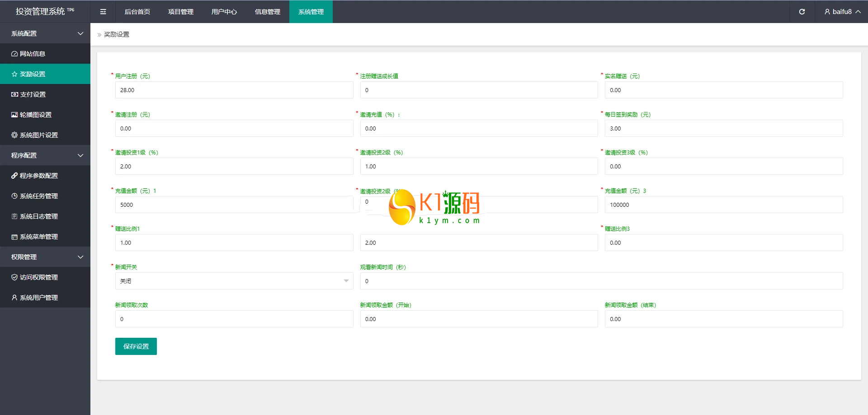Click the refresh icon in top bar

(802, 12)
